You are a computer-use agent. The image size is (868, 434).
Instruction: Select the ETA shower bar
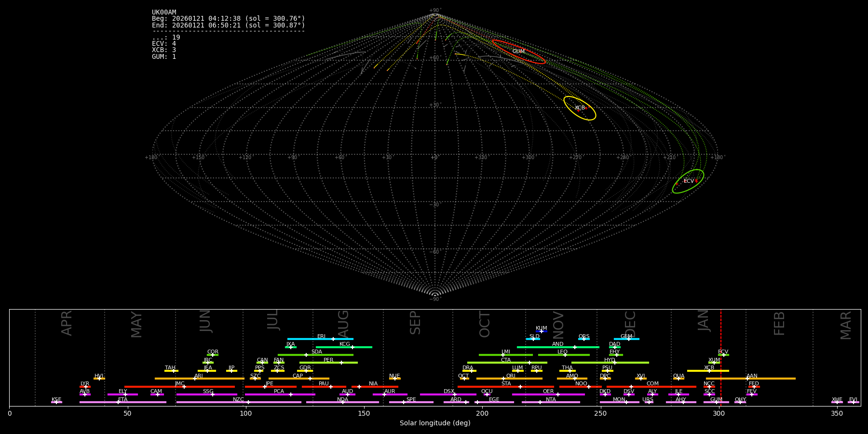[x=123, y=402]
